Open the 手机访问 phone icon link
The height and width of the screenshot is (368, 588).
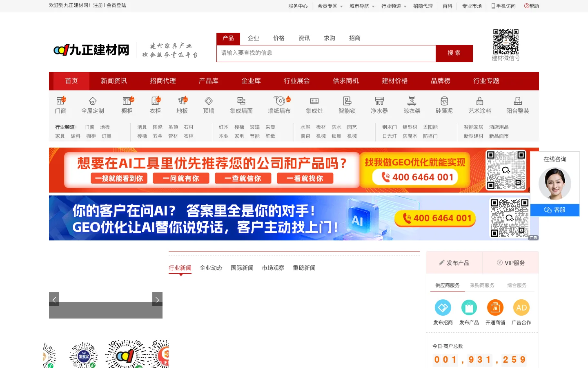click(503, 6)
